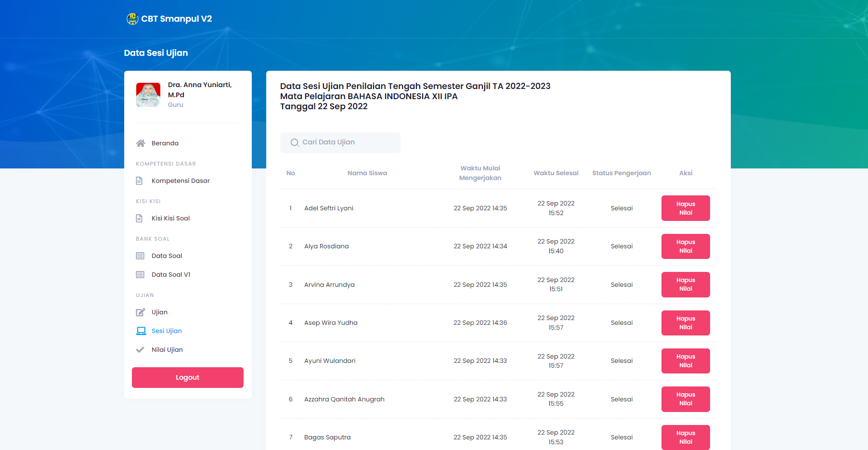Remove score for Azzahra Qanitah Anugrah

point(685,399)
